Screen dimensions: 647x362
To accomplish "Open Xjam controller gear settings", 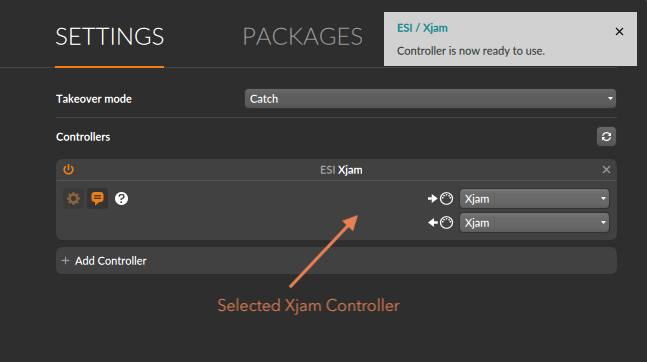I will pos(73,199).
